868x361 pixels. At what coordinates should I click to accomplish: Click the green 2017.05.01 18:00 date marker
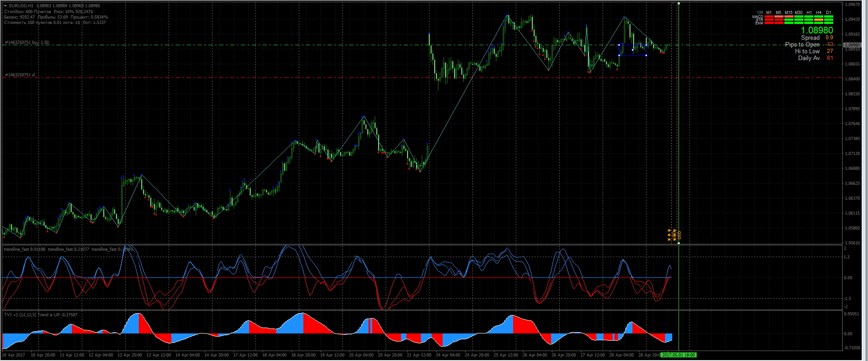pyautogui.click(x=678, y=355)
